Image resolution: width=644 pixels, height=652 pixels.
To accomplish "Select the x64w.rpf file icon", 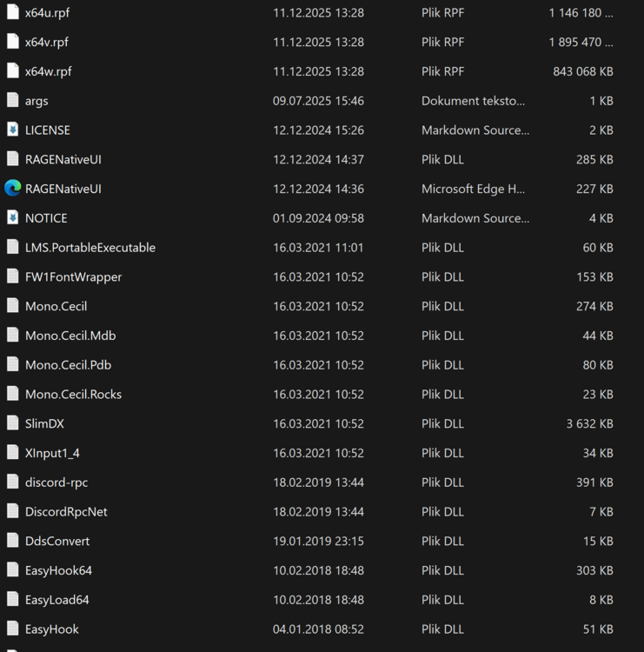I will coord(13,70).
